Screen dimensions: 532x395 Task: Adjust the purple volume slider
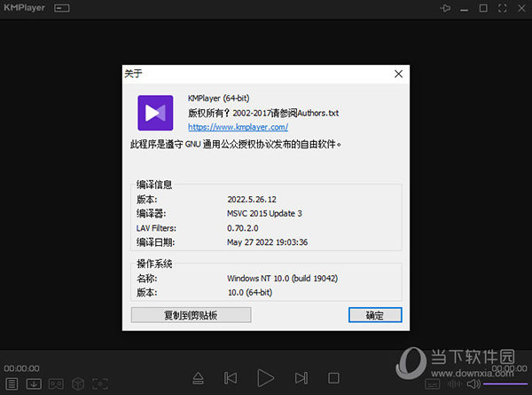505,384
